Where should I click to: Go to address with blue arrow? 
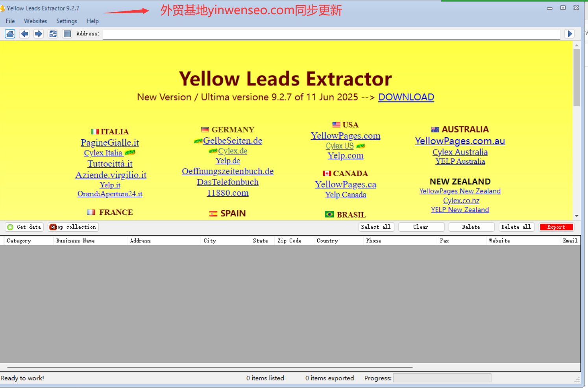click(570, 34)
